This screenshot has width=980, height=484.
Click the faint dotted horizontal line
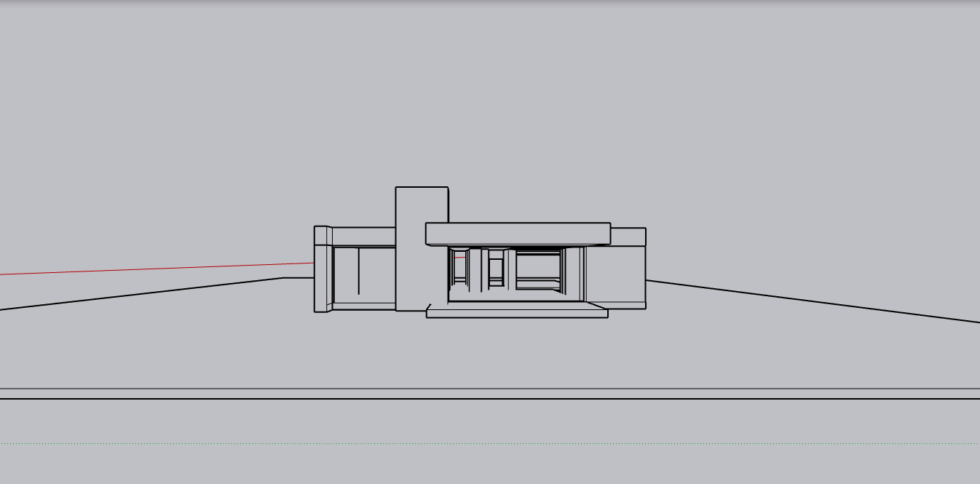(x=490, y=443)
